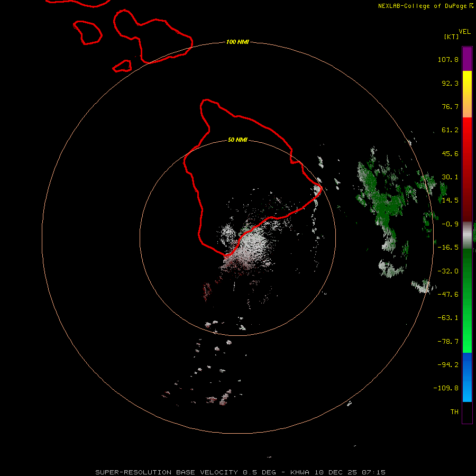Click the 107.8 value on the velocity scale
The height and width of the screenshot is (476, 476).
point(448,59)
